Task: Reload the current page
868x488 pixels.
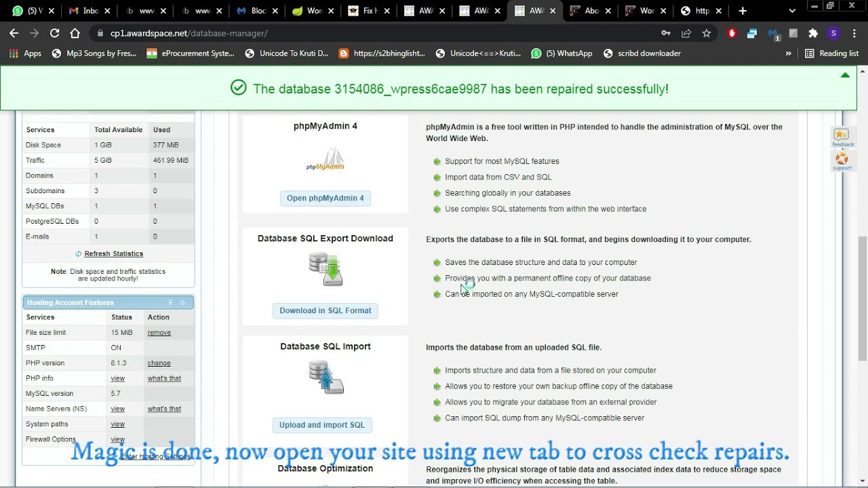Action: click(54, 33)
